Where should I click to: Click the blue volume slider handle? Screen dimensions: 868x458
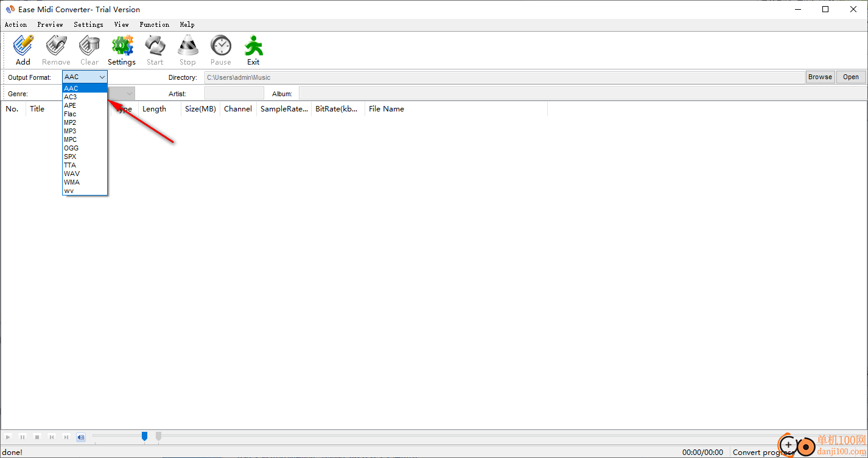coord(144,436)
